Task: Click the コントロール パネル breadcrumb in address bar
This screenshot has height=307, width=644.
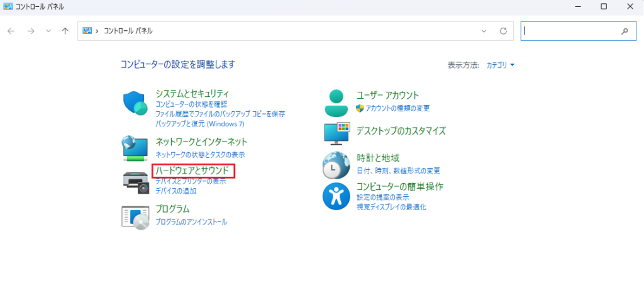Action: [128, 31]
